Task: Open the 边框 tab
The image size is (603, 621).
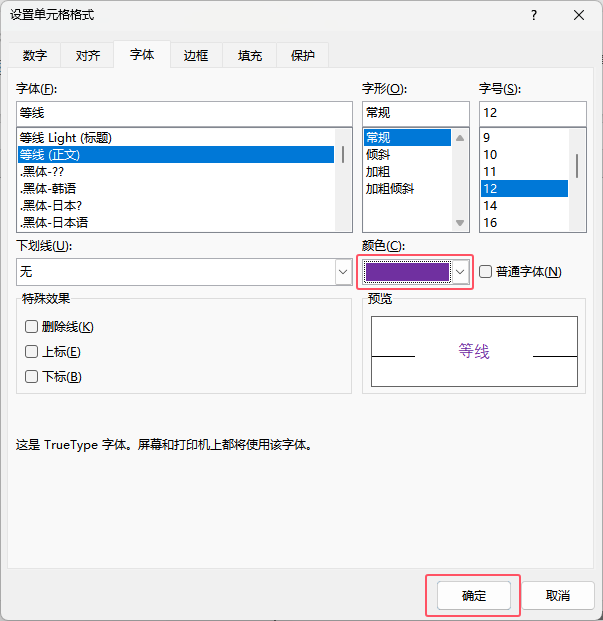Action: [x=196, y=56]
